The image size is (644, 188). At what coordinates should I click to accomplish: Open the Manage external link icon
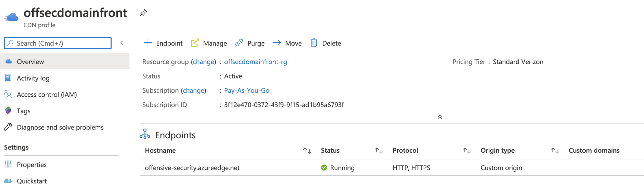pyautogui.click(x=195, y=43)
